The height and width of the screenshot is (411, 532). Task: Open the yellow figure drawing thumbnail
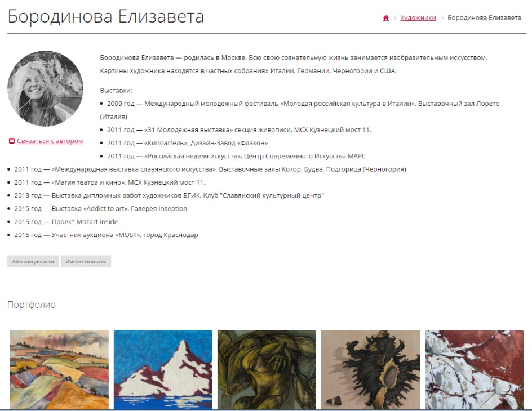(x=267, y=370)
